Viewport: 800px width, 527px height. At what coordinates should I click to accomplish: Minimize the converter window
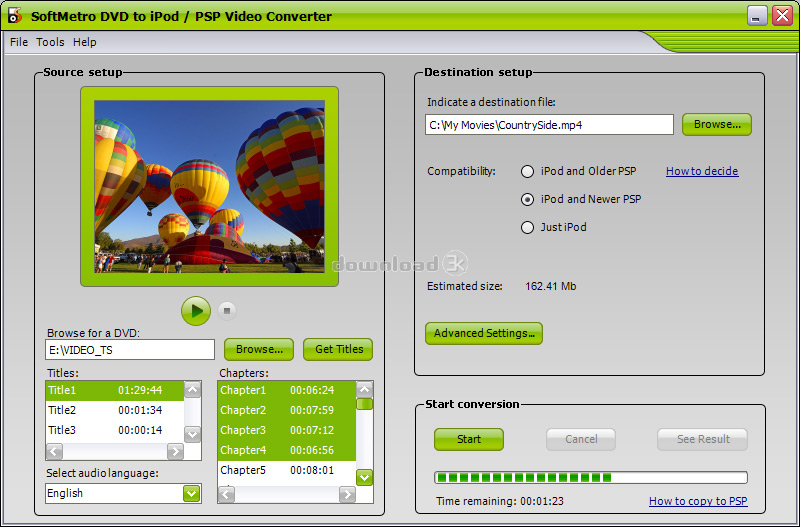click(757, 16)
